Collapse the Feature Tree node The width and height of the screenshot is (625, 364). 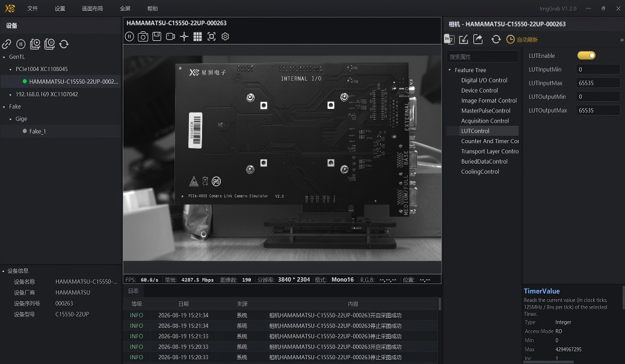(x=449, y=70)
